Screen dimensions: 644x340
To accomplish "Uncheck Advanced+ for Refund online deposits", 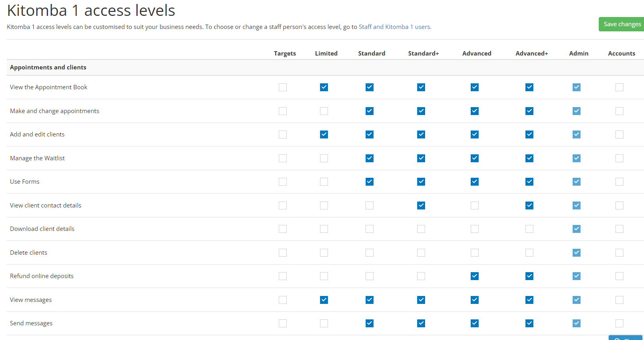I will click(x=529, y=276).
